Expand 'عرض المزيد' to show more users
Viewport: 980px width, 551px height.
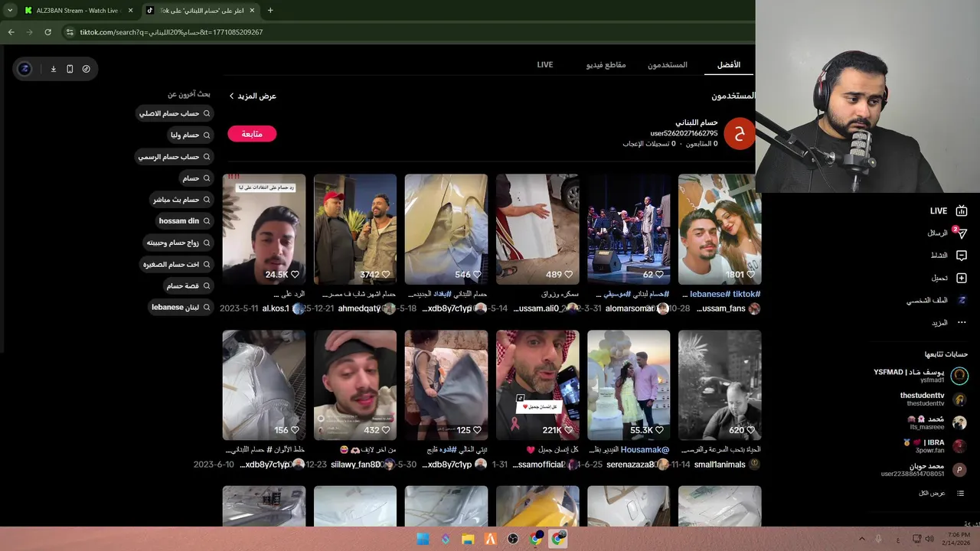click(253, 96)
